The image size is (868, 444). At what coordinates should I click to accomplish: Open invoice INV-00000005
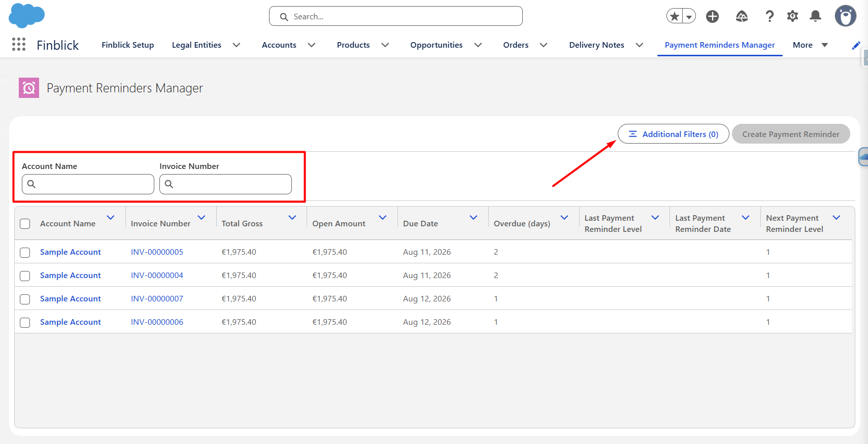point(157,252)
